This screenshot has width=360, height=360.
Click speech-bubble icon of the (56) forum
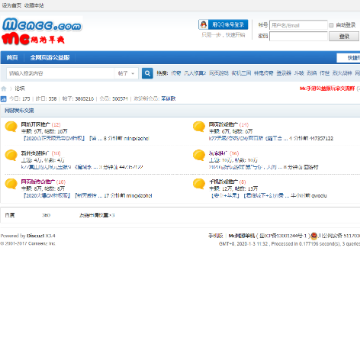coord(199,155)
